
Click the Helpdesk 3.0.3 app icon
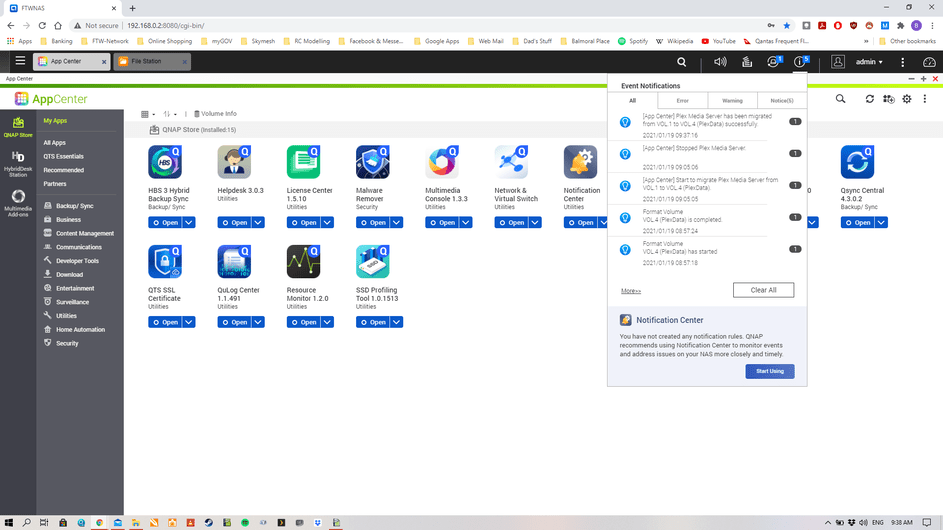pyautogui.click(x=234, y=162)
